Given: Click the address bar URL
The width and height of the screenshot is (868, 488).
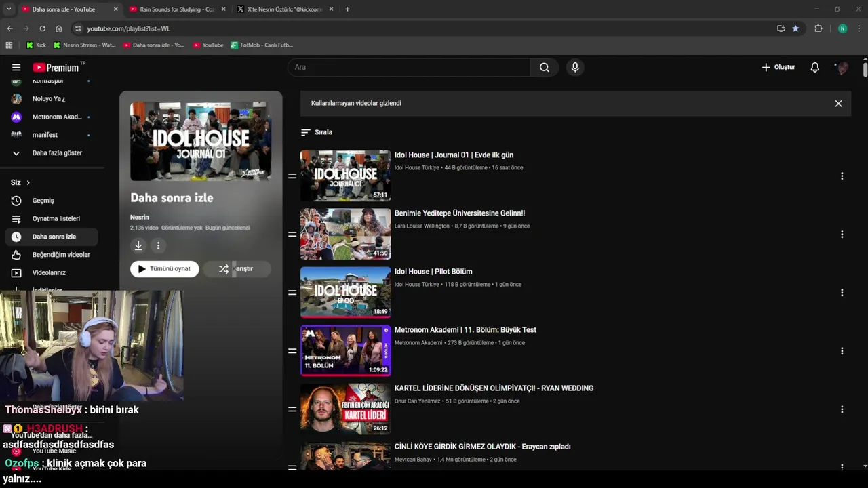Looking at the screenshot, I should point(128,28).
